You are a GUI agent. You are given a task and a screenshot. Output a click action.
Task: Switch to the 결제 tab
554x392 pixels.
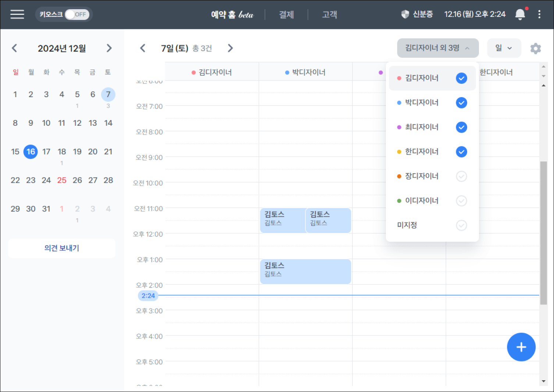pyautogui.click(x=286, y=14)
